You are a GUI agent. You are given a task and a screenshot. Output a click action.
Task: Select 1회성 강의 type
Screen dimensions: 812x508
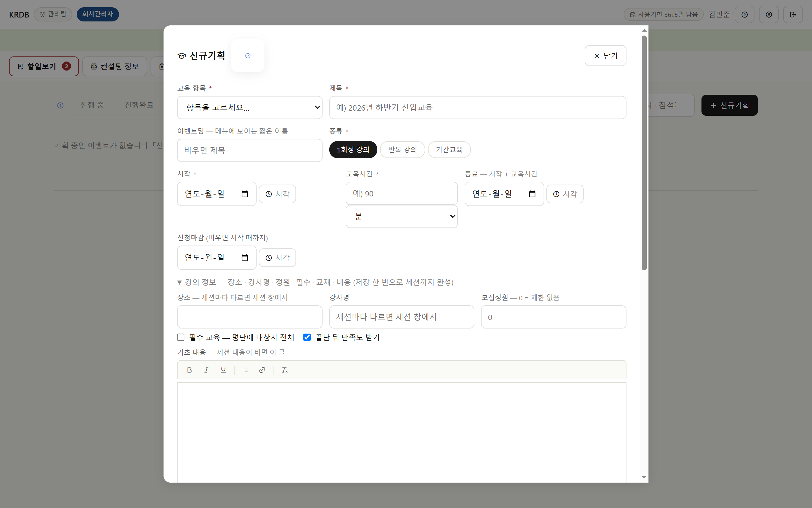353,150
